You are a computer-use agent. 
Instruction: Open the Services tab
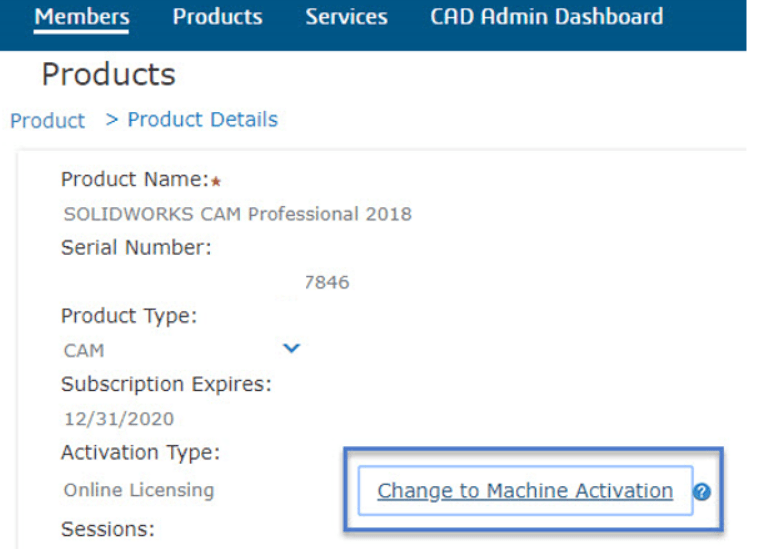click(346, 17)
